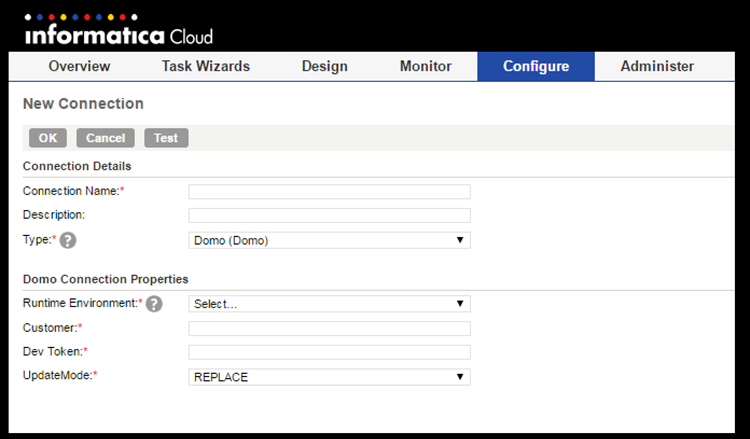Click the Dev Token label
Screen dimensions: 750x439
click(x=53, y=351)
